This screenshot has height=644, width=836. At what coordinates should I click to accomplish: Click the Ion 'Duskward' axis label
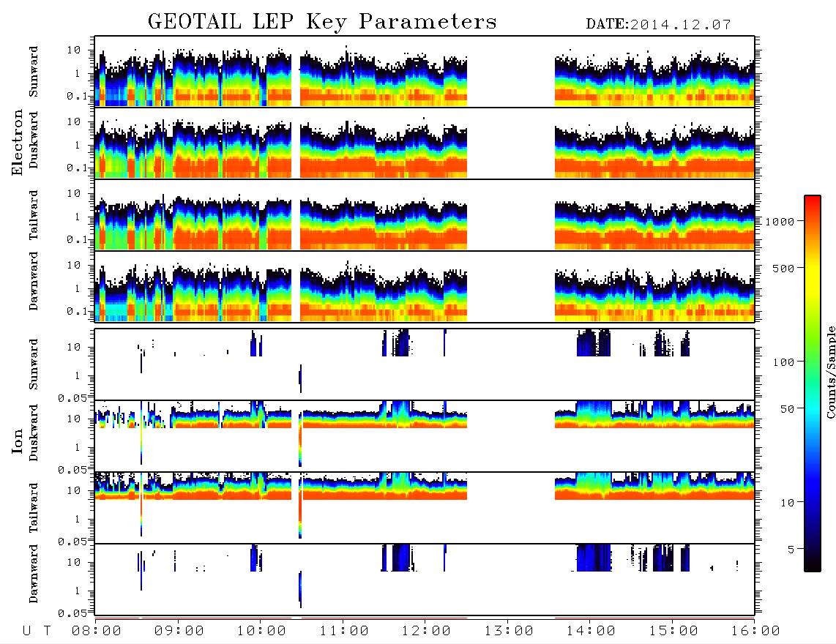pyautogui.click(x=34, y=433)
